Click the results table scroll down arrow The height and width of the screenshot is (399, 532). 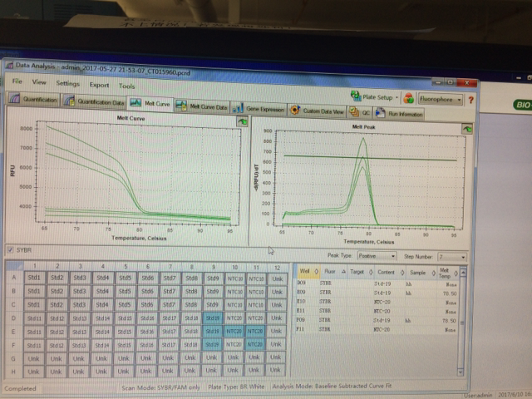click(461, 372)
